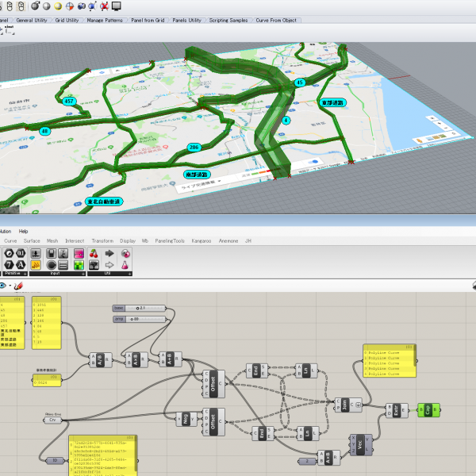Select the Join component
Image resolution: width=476 pixels, height=476 pixels.
[x=348, y=405]
